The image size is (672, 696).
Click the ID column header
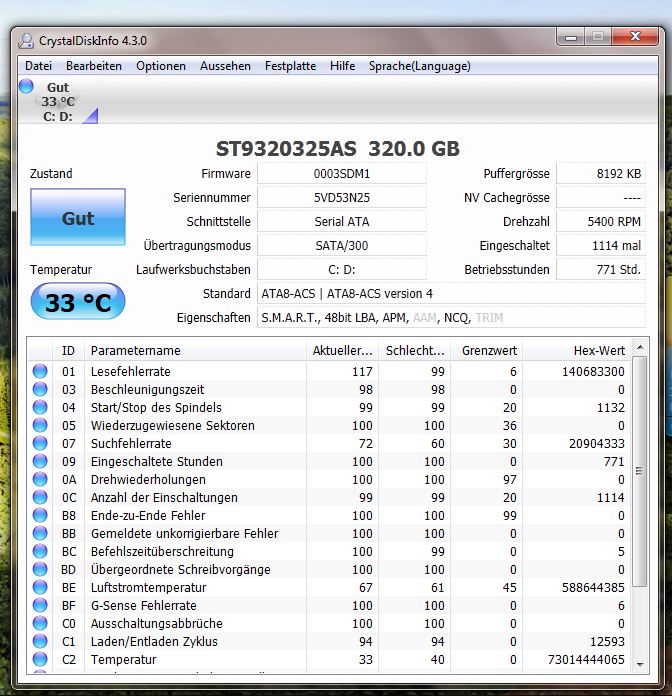coord(68,351)
